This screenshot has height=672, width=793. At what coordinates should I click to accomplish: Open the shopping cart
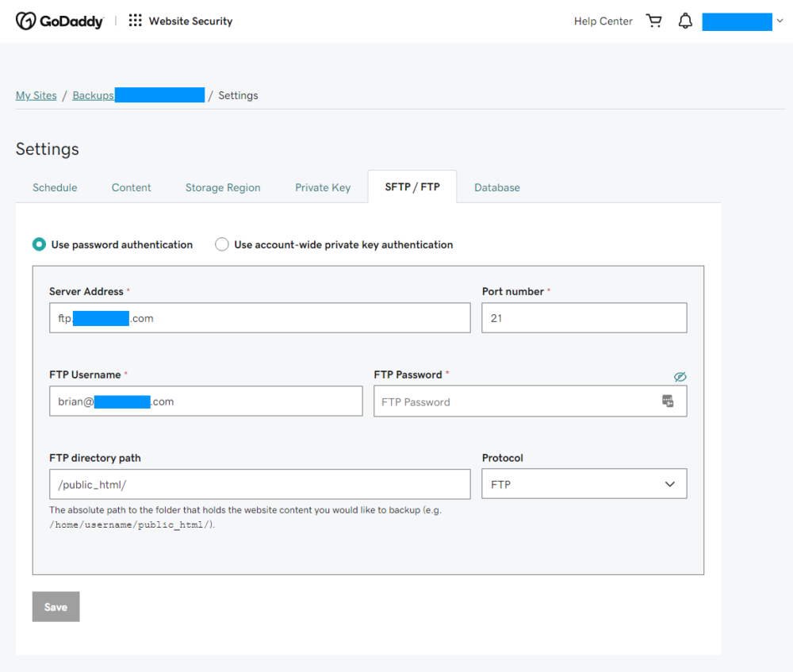[653, 21]
